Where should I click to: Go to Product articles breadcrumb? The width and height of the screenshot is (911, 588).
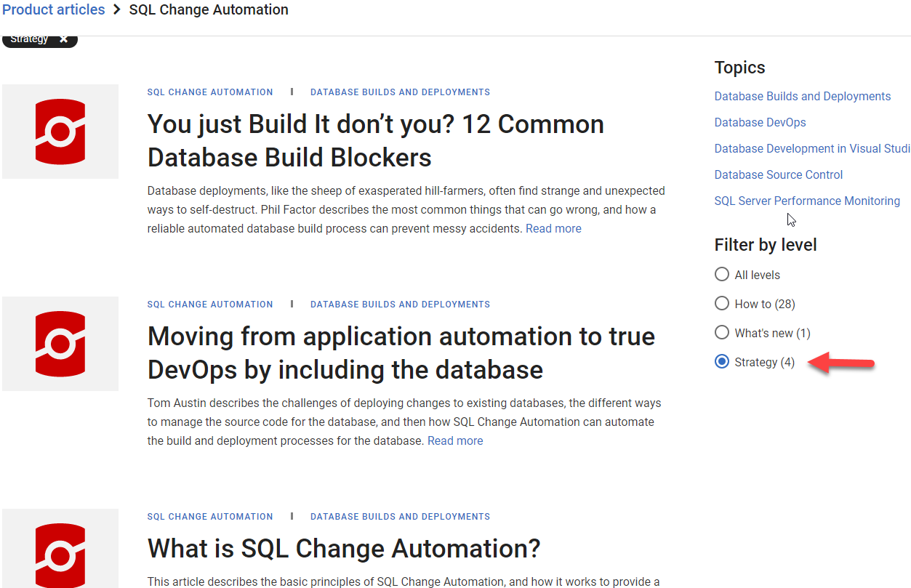[54, 10]
